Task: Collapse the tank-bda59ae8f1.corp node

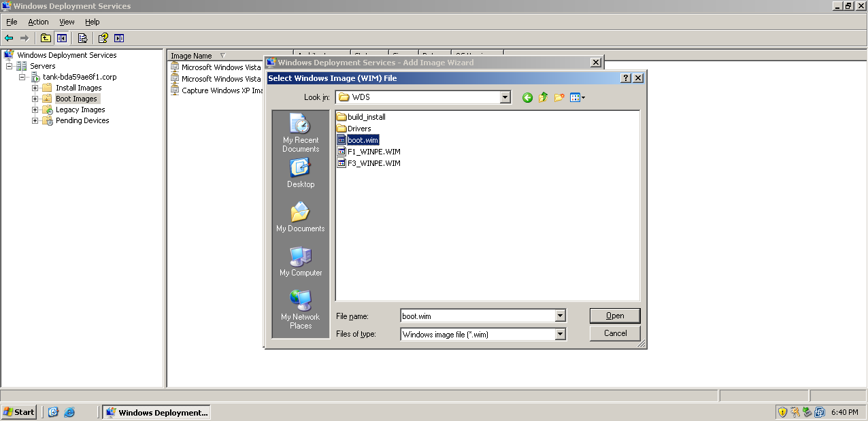Action: [22, 77]
